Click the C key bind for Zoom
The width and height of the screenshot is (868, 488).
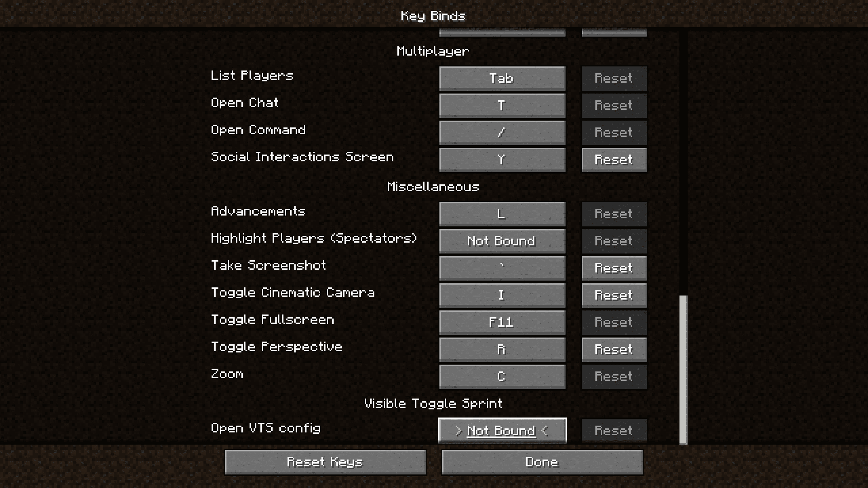[502, 376]
